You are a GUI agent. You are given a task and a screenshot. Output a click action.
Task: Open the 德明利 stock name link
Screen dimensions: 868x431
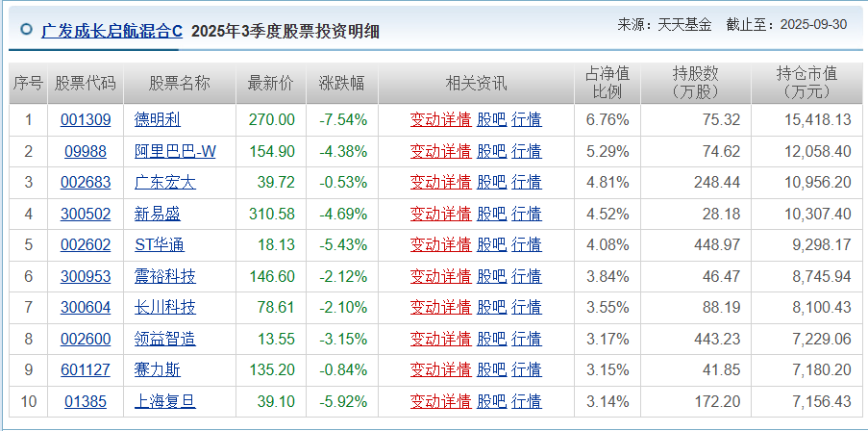click(158, 119)
